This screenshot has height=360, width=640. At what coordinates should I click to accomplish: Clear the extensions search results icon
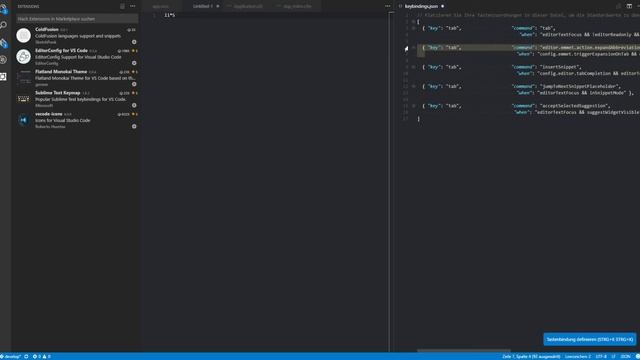pyautogui.click(x=122, y=6)
